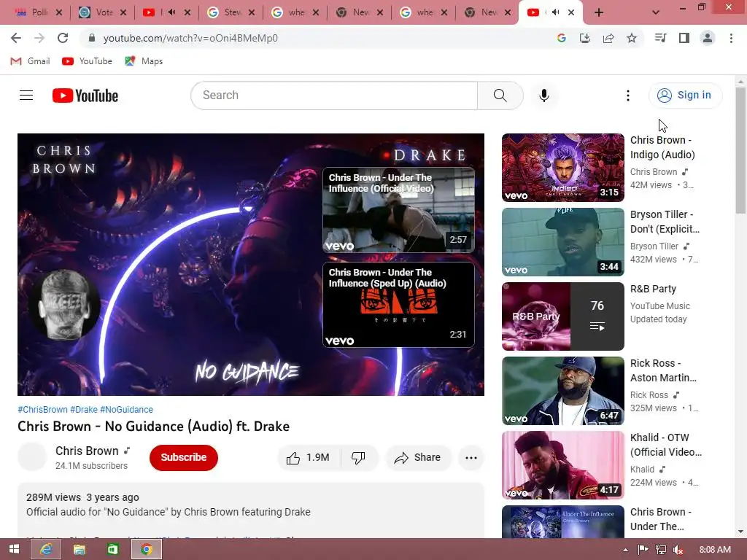Click the address bar URL
Viewport: 747px width, 560px height.
(190, 38)
